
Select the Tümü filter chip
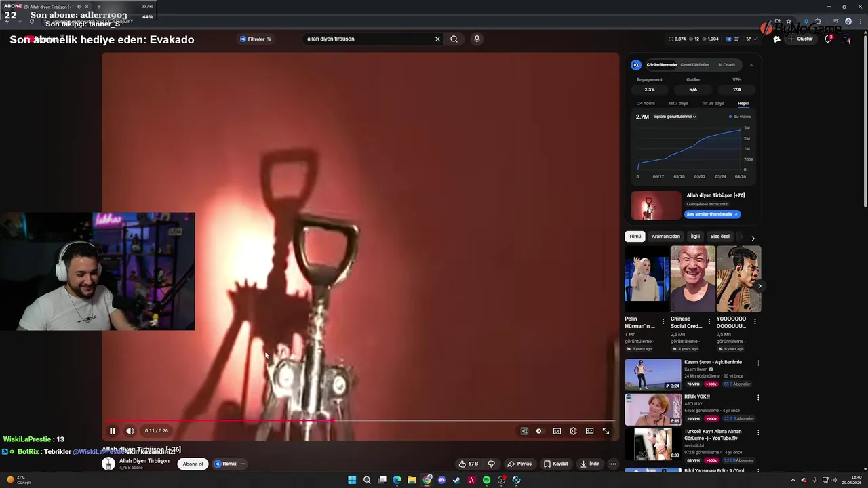pyautogui.click(x=635, y=237)
